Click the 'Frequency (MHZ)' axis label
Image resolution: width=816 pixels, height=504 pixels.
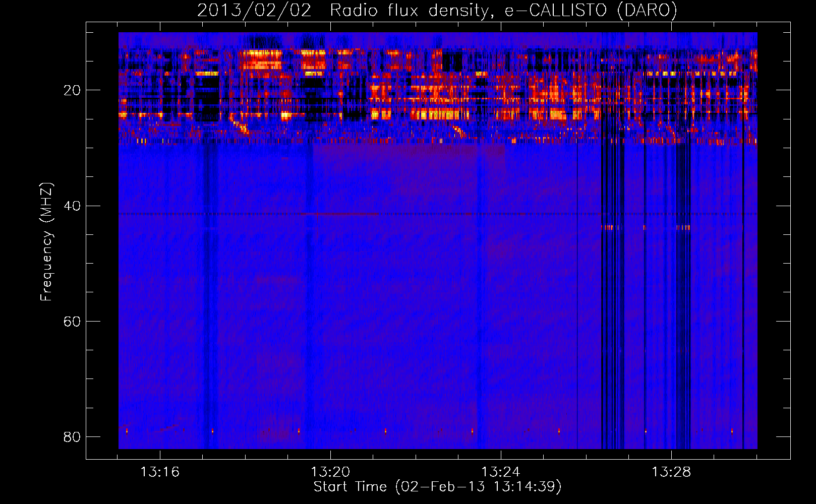(x=46, y=242)
